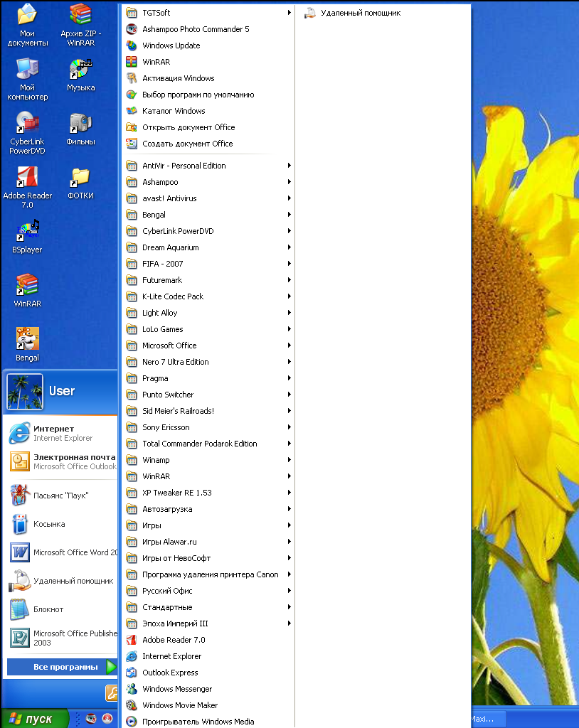Open the Dream Aquarium program folder

point(208,247)
